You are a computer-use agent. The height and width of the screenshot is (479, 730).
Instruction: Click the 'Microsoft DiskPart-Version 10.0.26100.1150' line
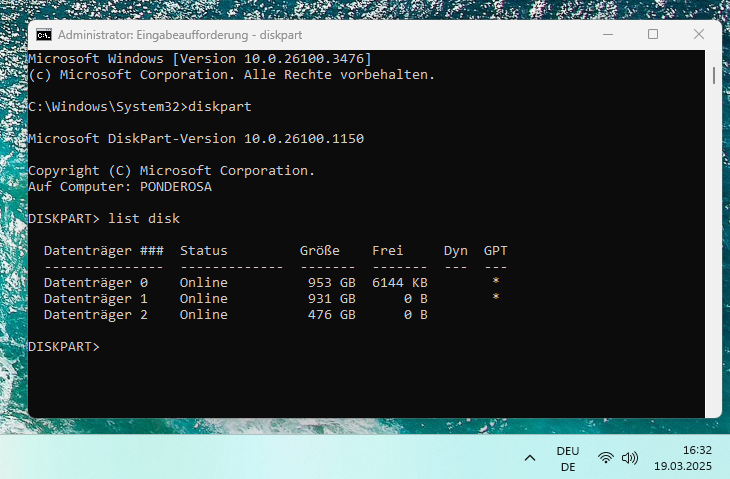(x=196, y=139)
